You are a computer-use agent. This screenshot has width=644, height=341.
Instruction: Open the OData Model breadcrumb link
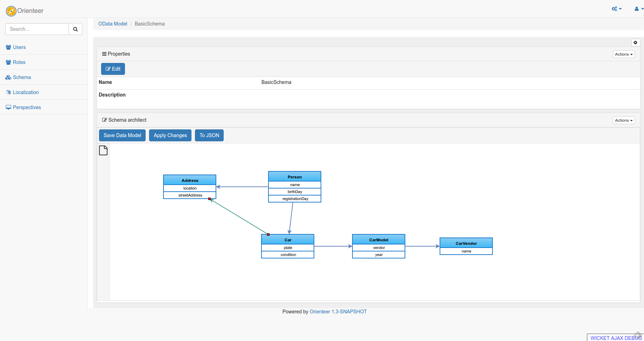pyautogui.click(x=113, y=23)
